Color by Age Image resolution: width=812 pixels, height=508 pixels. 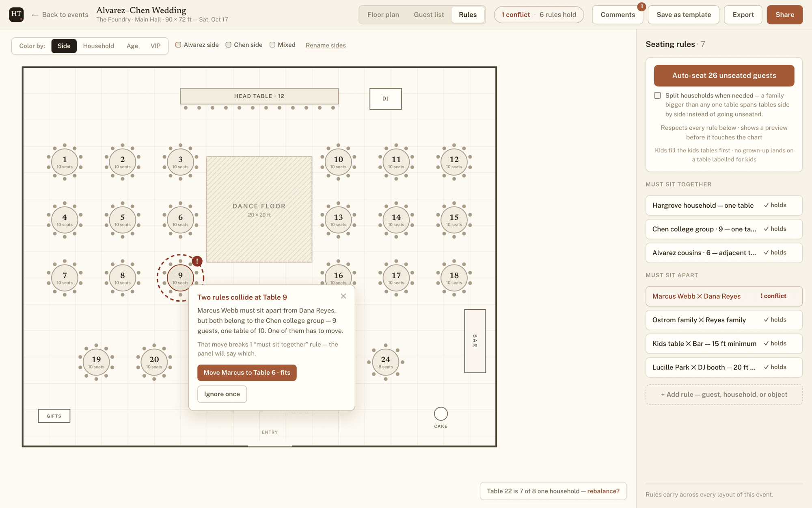[132, 46]
